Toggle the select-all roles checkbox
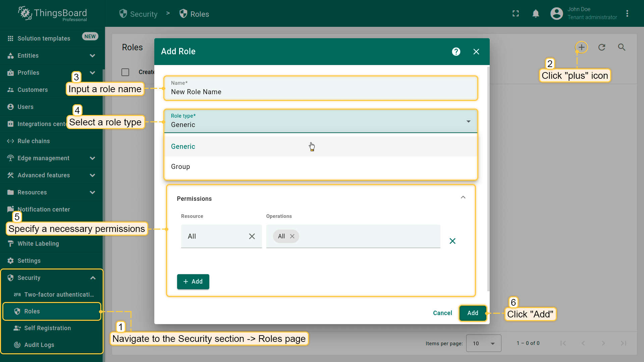Viewport: 644px width, 362px height. [125, 72]
